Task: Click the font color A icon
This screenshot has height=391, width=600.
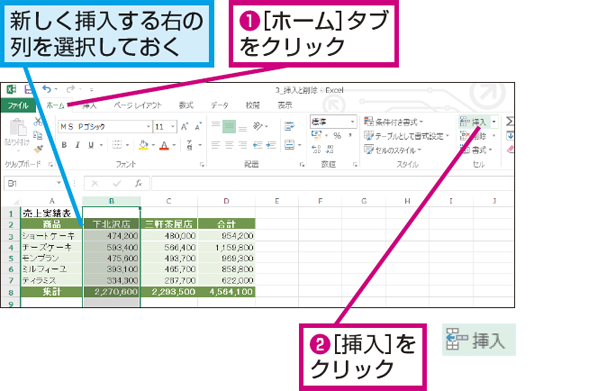Action: tap(164, 145)
